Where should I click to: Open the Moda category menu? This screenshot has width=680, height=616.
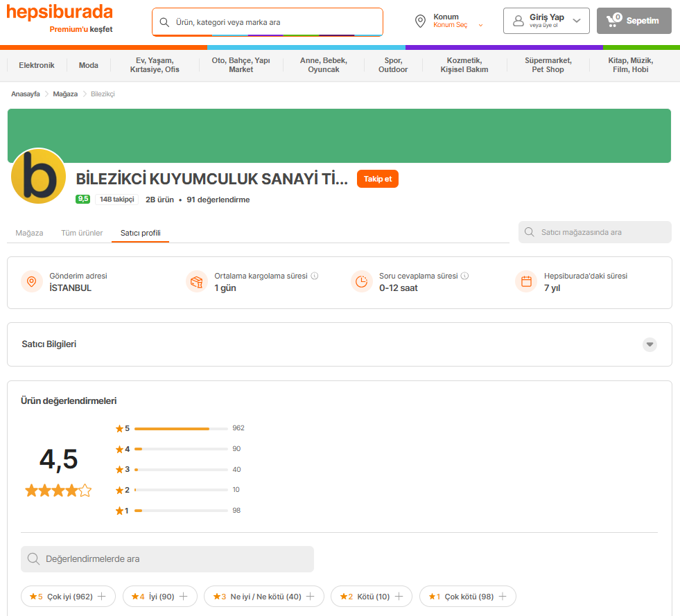tap(89, 65)
